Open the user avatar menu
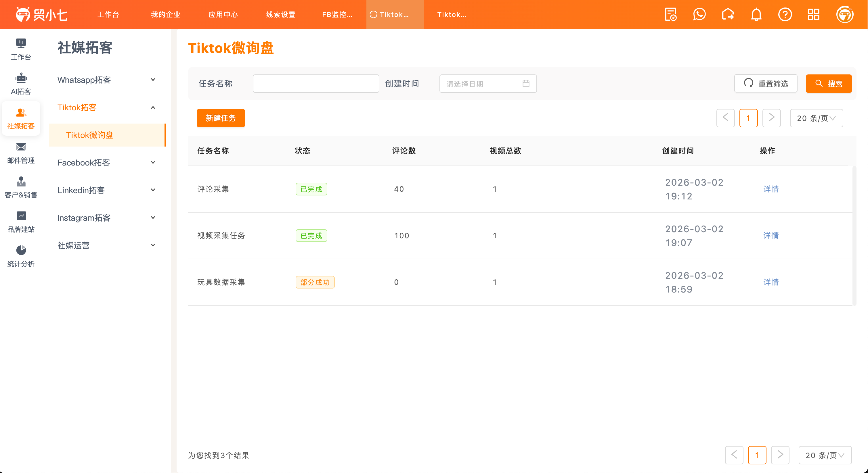The image size is (868, 473). tap(844, 14)
